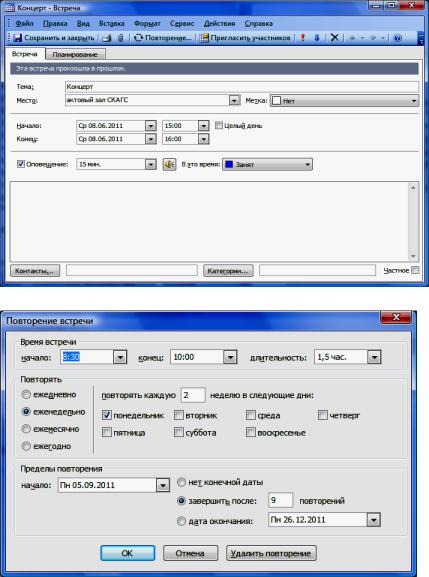This screenshot has width=429, height=577.
Task: Click Save and Close toolbar button
Action: pos(54,38)
